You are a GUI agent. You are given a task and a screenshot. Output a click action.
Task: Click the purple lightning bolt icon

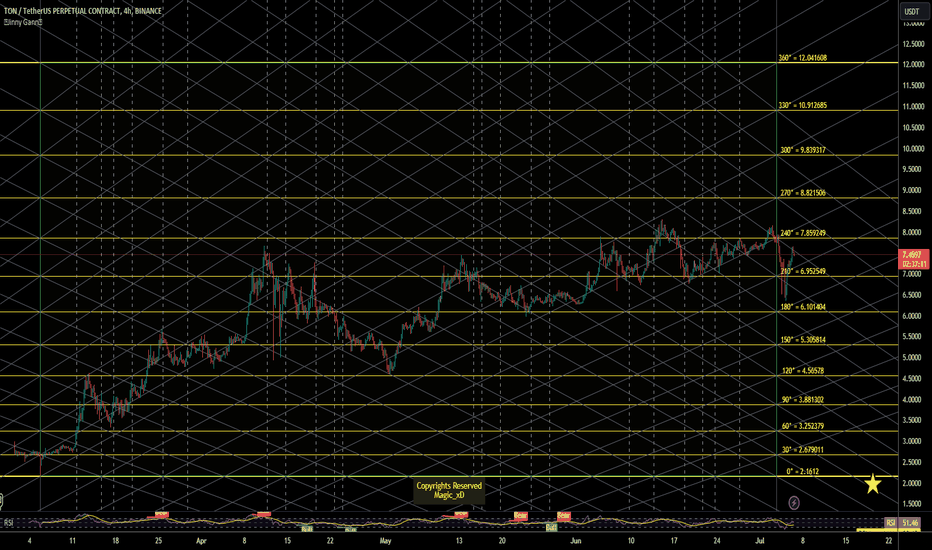click(x=794, y=503)
